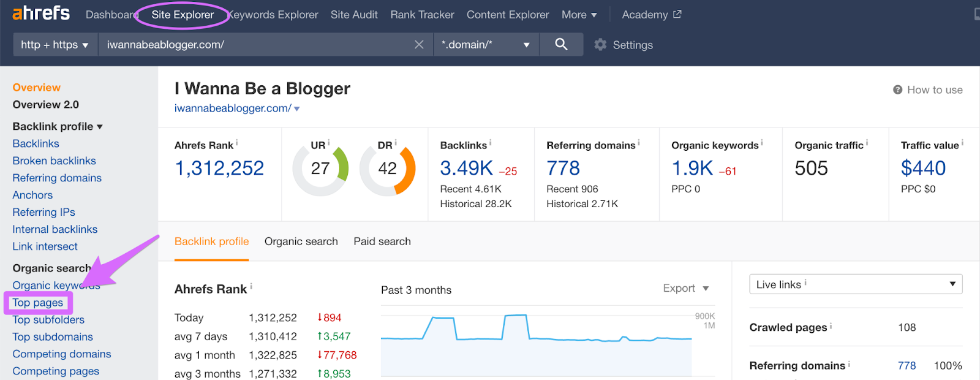Open Top subfolders in sidebar
Viewport: 980px width, 380px height.
(48, 320)
